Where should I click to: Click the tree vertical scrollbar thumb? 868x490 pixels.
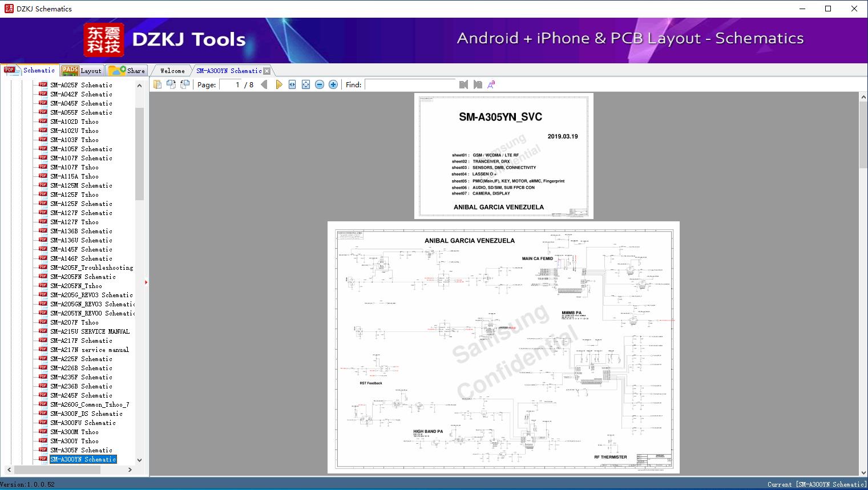[x=139, y=154]
